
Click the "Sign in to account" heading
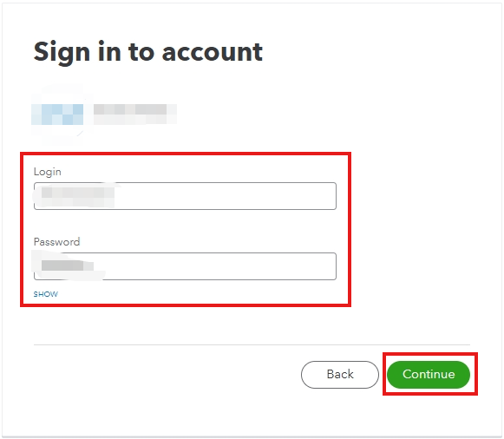point(148,52)
